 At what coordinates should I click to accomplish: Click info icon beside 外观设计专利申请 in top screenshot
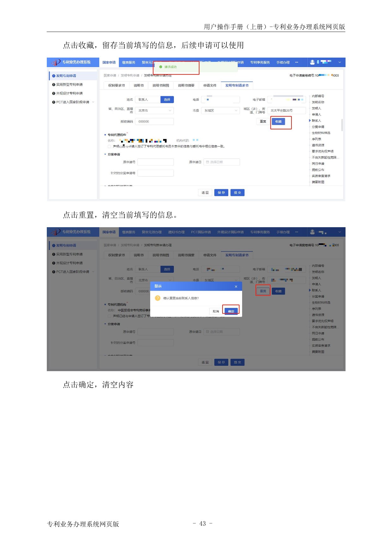click(x=54, y=93)
